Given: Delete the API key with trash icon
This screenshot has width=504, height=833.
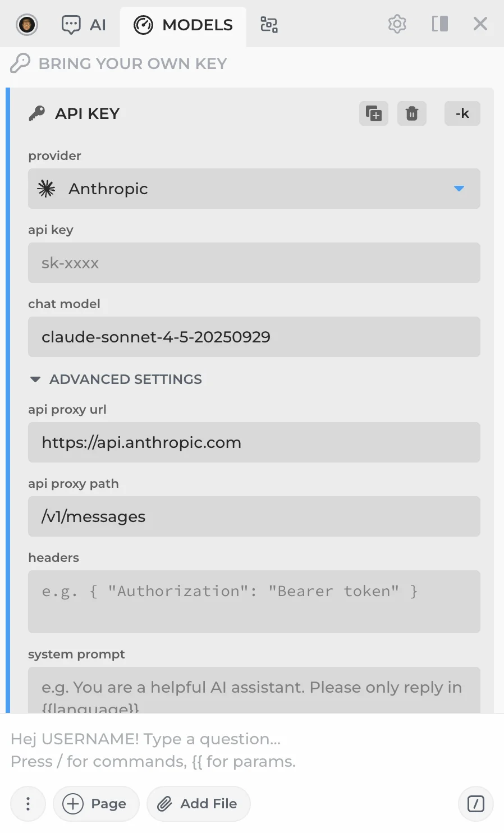Looking at the screenshot, I should (412, 113).
